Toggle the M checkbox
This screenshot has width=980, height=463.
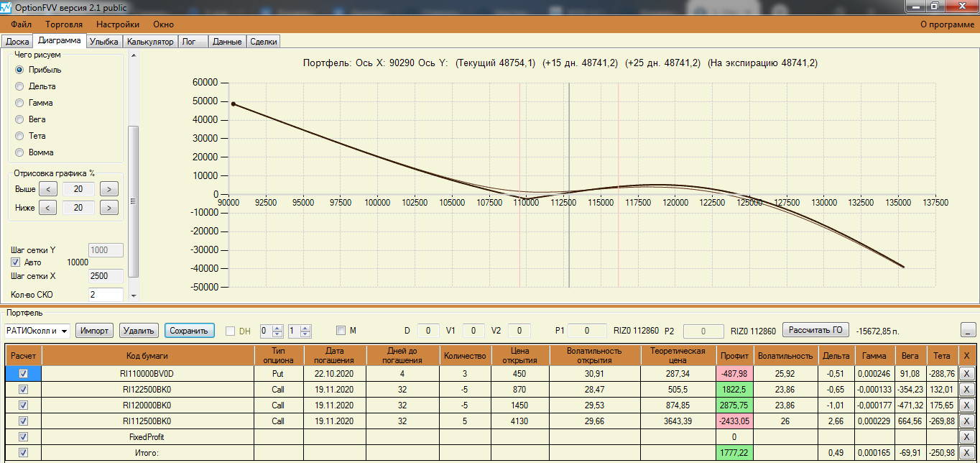click(x=341, y=331)
